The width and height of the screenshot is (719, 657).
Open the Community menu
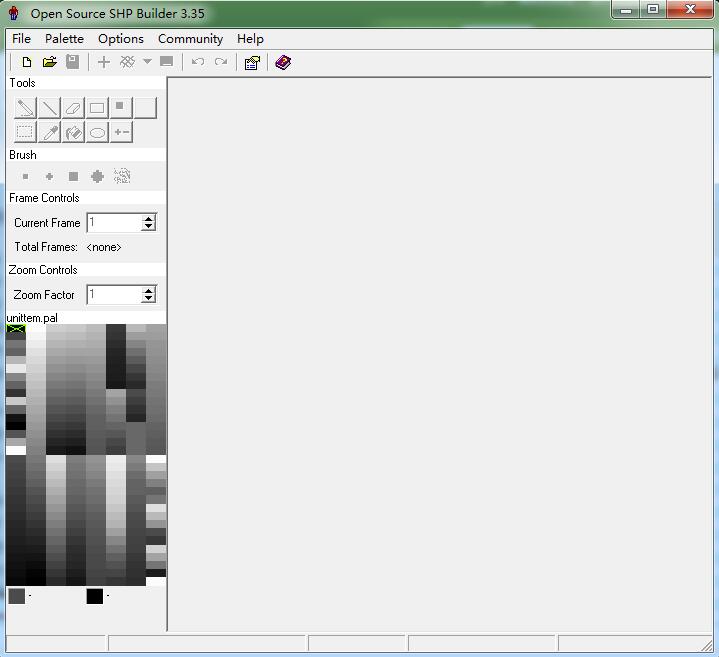[190, 38]
